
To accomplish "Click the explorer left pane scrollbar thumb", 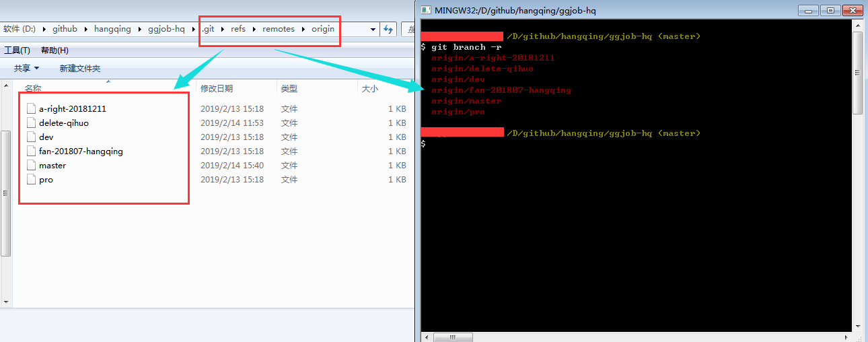I will tap(5, 193).
